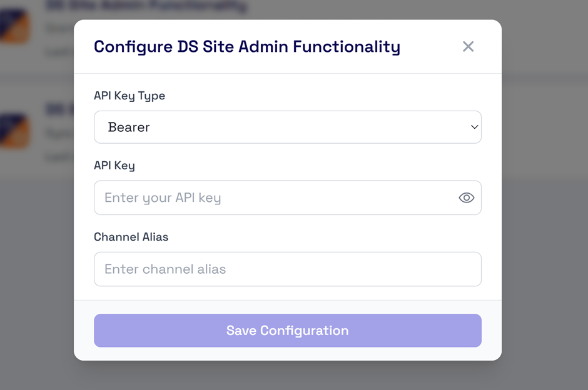Focus the Enter channel alias field
This screenshot has height=390, width=588.
point(288,269)
